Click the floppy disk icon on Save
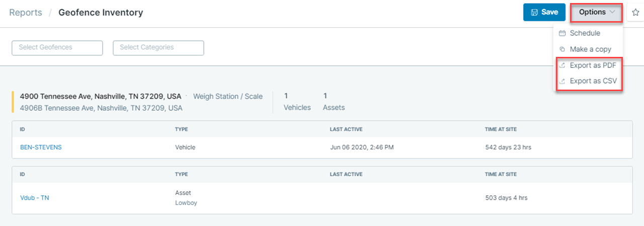The width and height of the screenshot is (644, 226). pyautogui.click(x=534, y=12)
